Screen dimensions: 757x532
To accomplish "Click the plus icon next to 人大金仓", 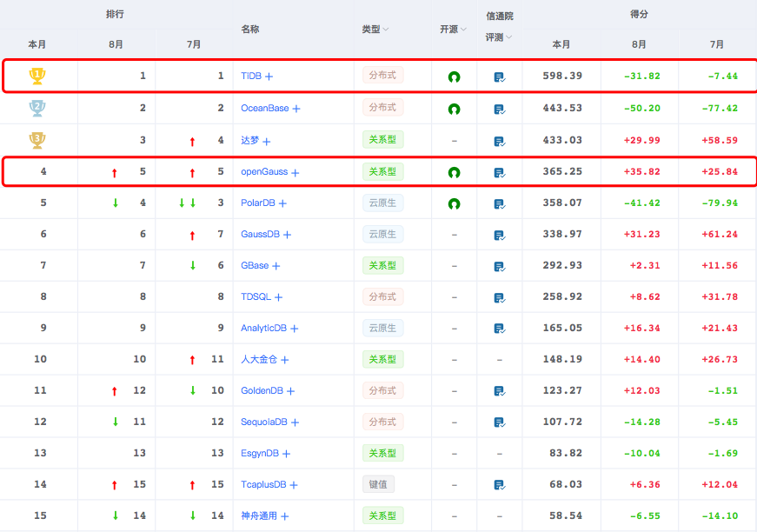I will point(285,360).
